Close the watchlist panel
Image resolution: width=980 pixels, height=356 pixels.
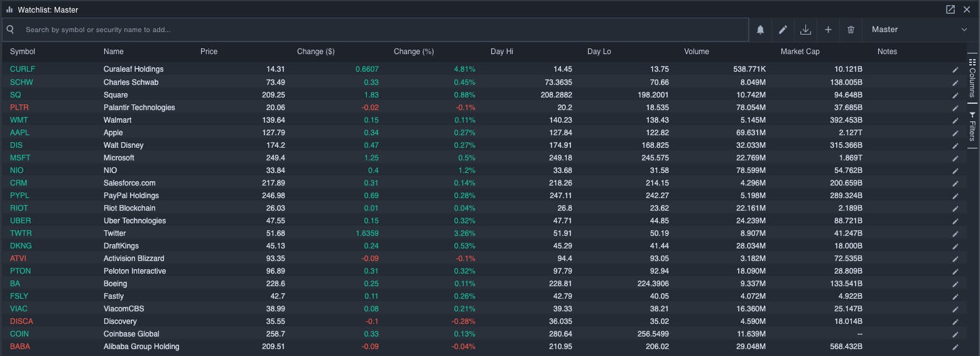(967, 9)
